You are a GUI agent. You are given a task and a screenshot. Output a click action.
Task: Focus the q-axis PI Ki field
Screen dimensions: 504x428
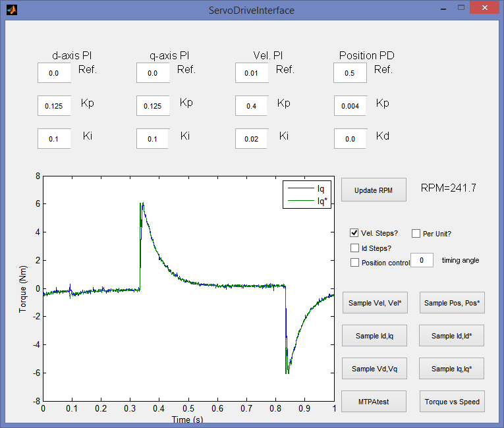pos(153,139)
